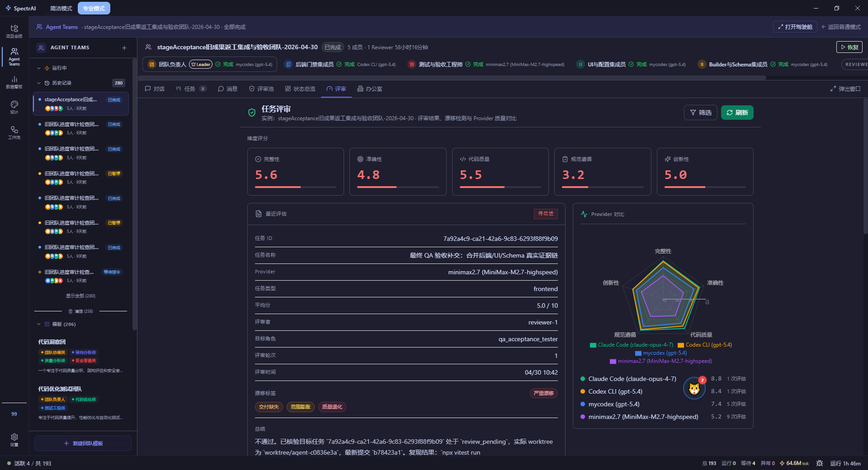
Task: Click the team icon in the title header
Action: coord(148,47)
